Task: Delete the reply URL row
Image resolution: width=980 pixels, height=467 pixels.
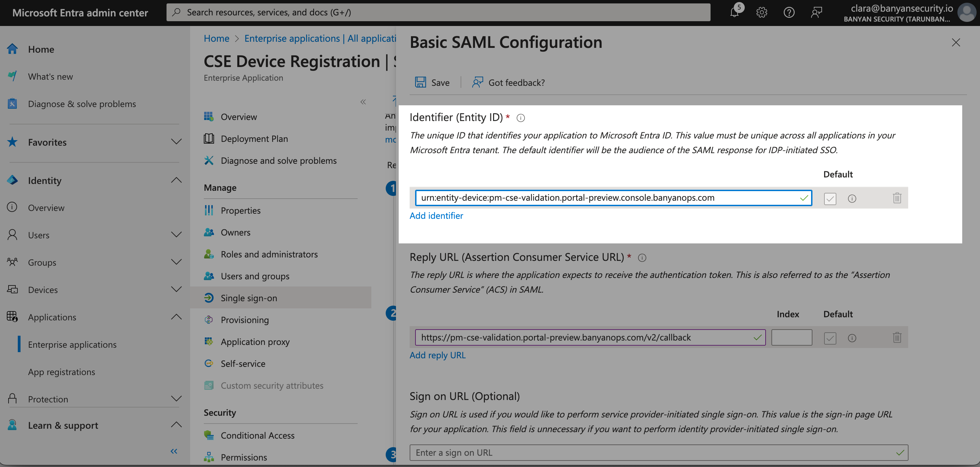Action: click(897, 337)
